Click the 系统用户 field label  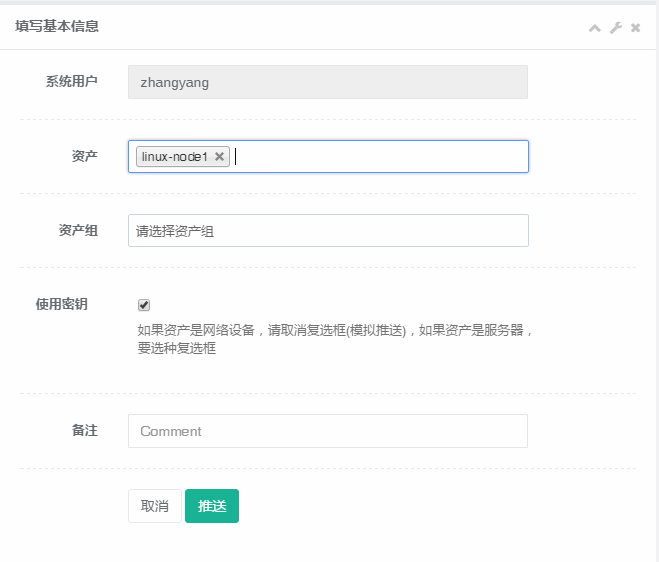pos(72,82)
